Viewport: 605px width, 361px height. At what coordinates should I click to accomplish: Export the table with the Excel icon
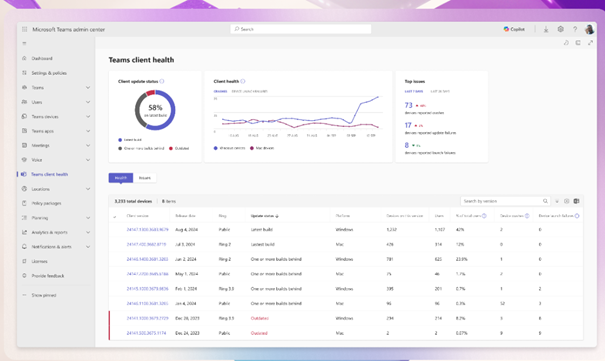pos(576,201)
